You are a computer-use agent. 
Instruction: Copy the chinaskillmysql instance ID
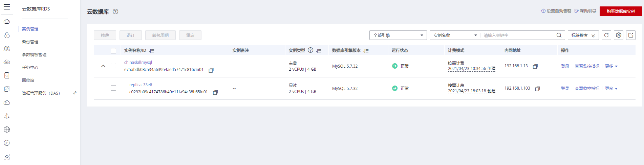pyautogui.click(x=211, y=70)
